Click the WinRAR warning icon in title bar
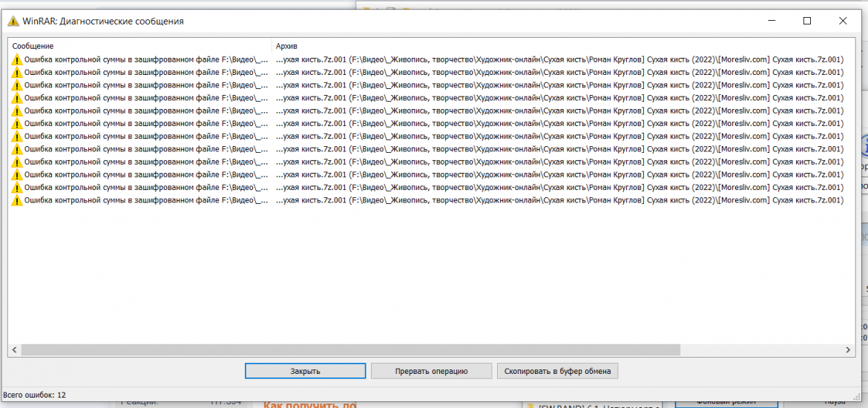 coord(13,22)
